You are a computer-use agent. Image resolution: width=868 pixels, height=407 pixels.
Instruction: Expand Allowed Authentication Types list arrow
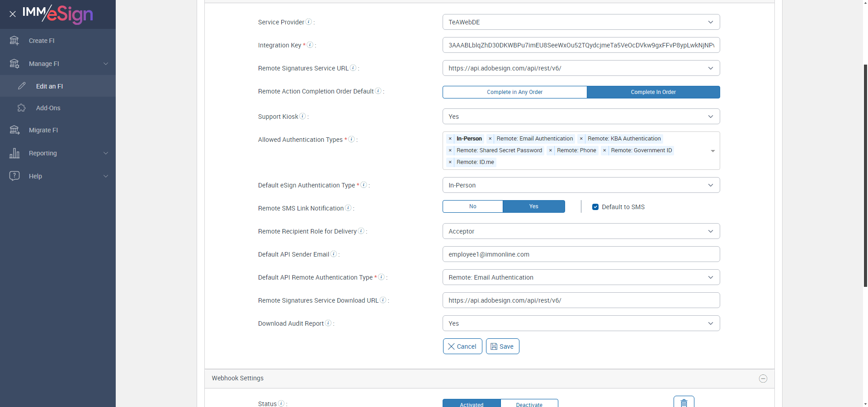pos(713,151)
